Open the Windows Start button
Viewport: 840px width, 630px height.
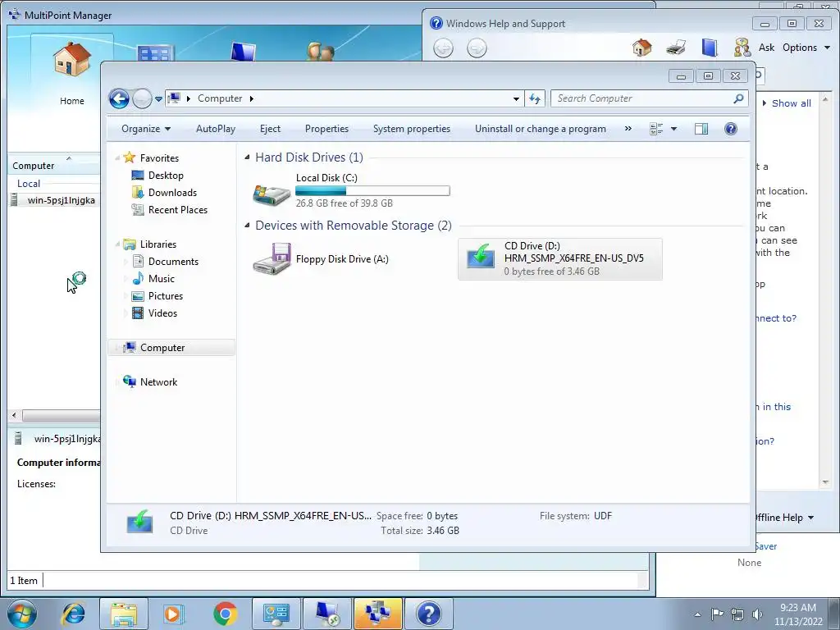pos(21,614)
